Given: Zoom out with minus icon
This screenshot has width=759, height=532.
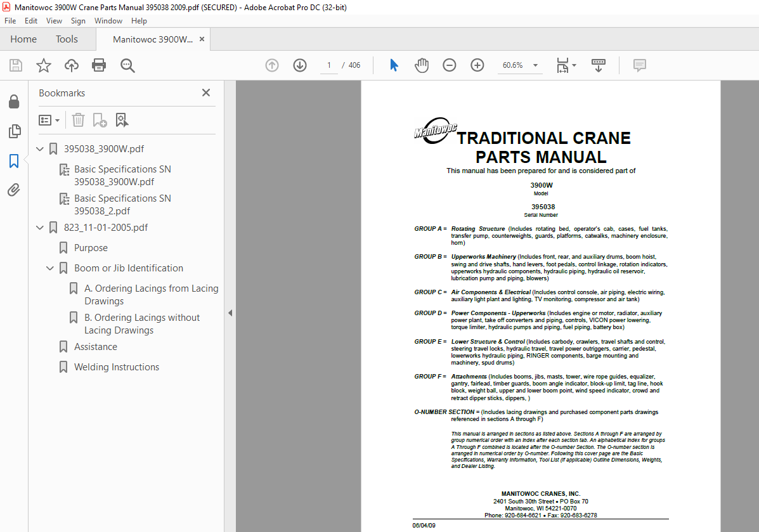Looking at the screenshot, I should point(449,65).
